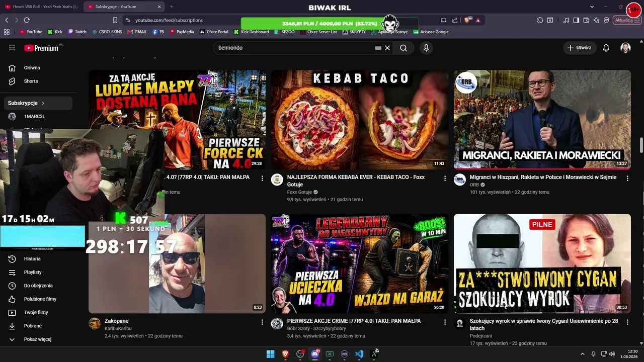Screen dimensions: 644x362
Task: Open the Windows Start menu
Action: pos(270,354)
